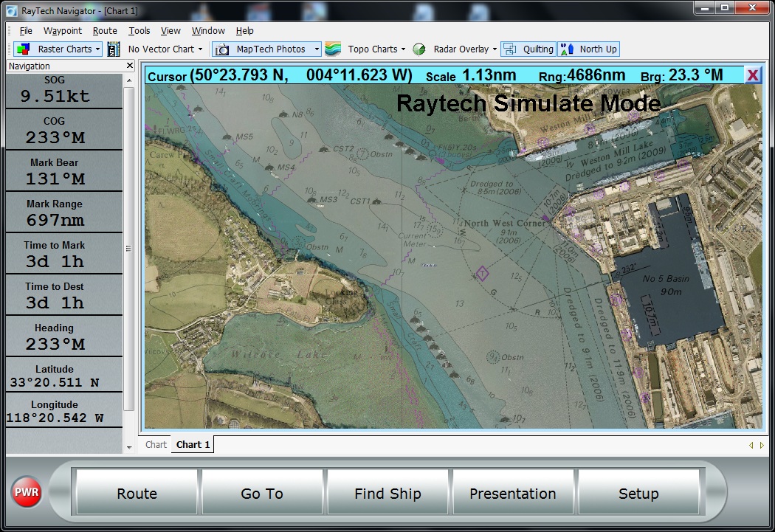This screenshot has height=532, width=775.
Task: Open the Help menu
Action: point(244,31)
